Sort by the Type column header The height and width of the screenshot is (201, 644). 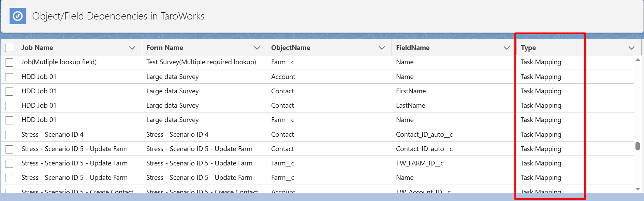[528, 48]
